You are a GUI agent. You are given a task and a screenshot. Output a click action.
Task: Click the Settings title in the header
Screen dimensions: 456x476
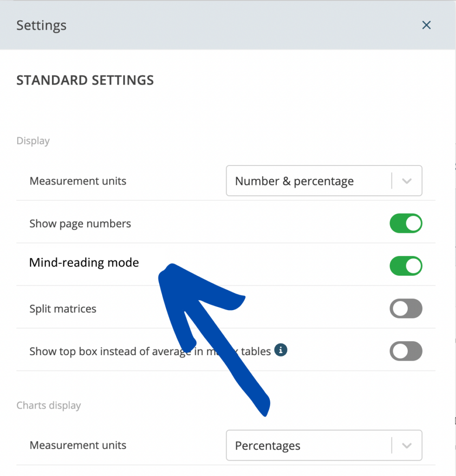click(x=41, y=26)
